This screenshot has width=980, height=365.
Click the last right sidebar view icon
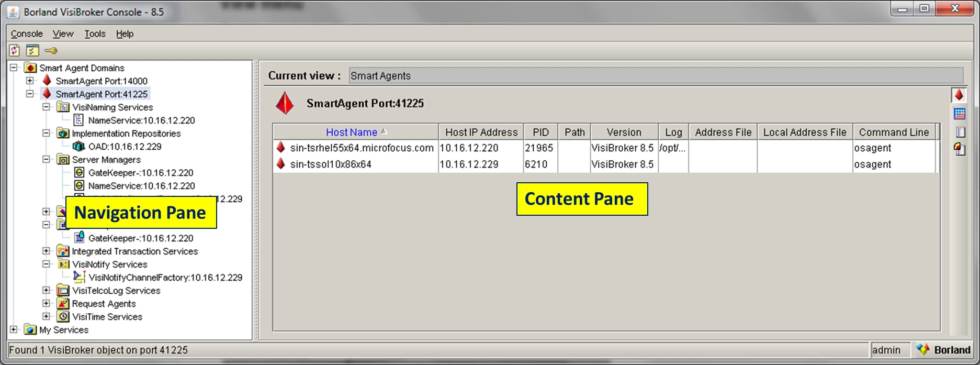tap(960, 149)
